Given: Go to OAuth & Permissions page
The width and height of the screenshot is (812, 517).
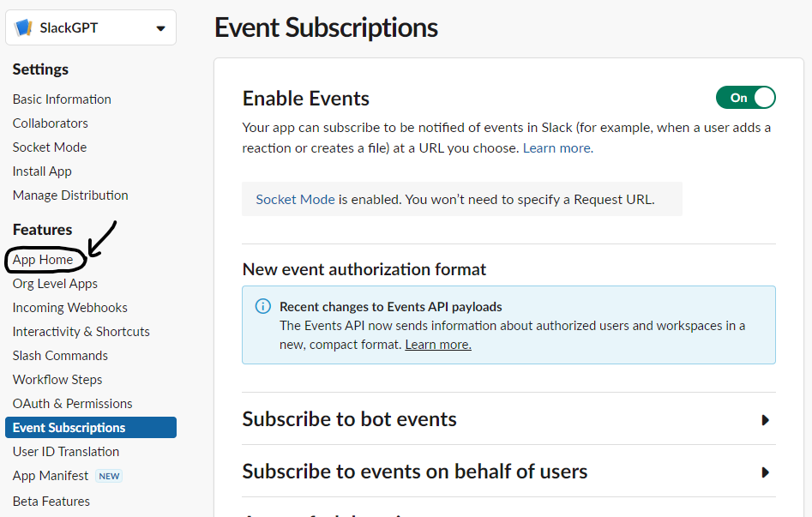Looking at the screenshot, I should pyautogui.click(x=72, y=404).
